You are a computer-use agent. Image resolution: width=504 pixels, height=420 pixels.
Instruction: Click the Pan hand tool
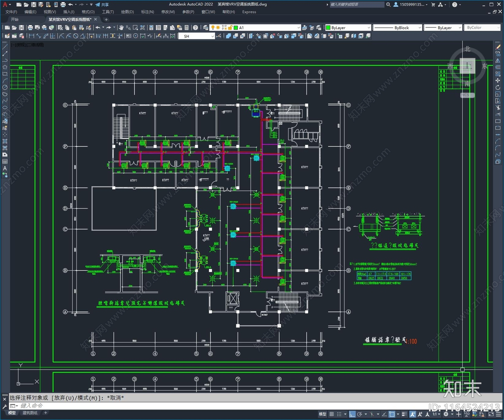point(121,28)
